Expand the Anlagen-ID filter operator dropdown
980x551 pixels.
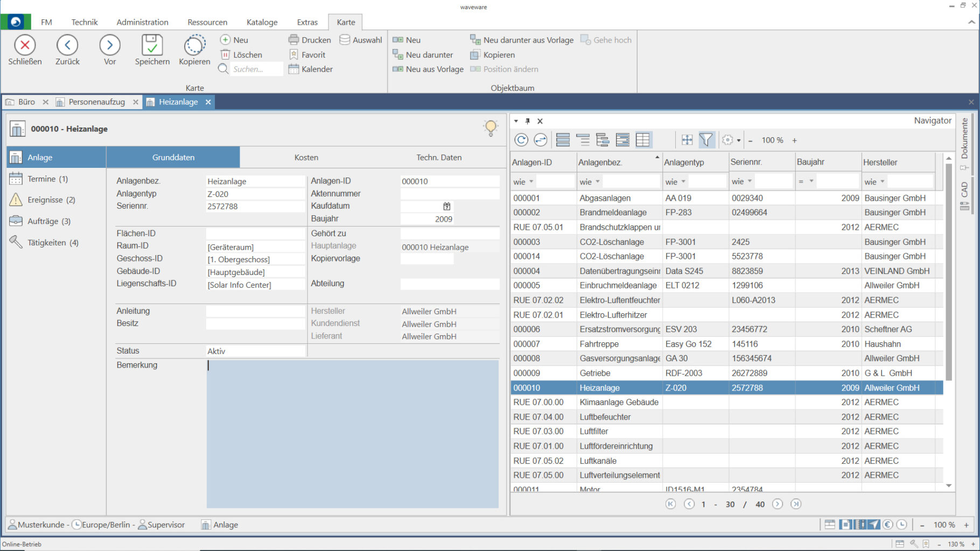click(x=531, y=182)
